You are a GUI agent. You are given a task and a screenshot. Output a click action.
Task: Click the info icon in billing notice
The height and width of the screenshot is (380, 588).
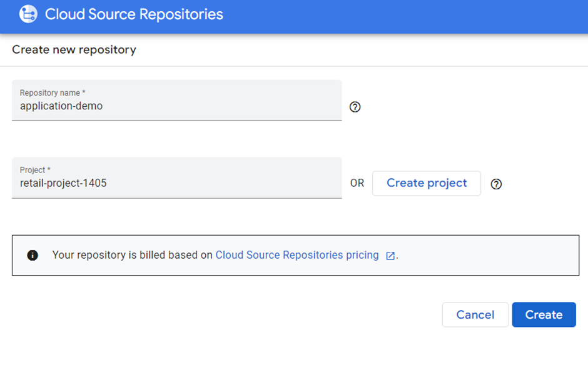pyautogui.click(x=33, y=255)
